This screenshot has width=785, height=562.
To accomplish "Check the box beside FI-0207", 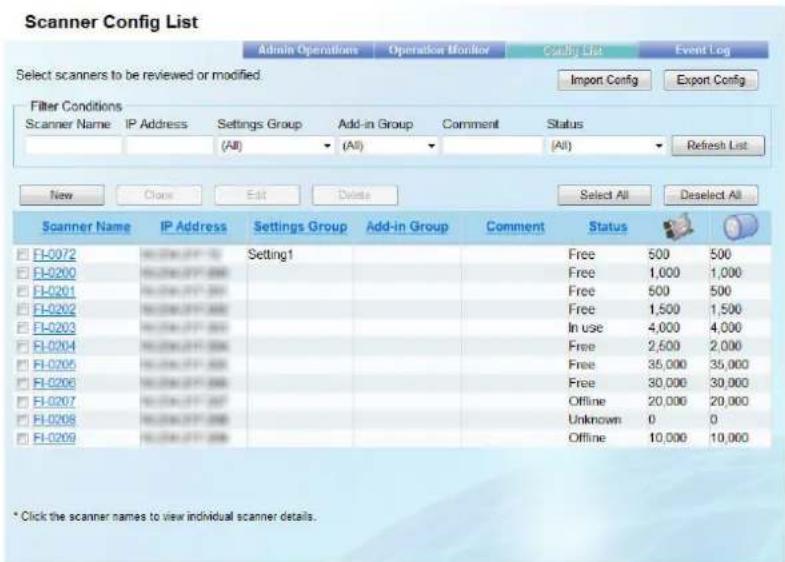I will tap(23, 402).
